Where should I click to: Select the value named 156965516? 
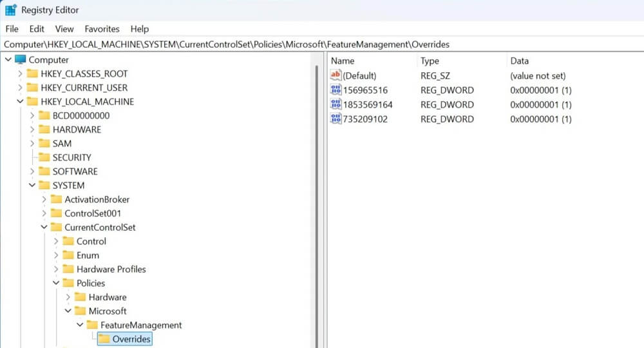click(x=365, y=90)
